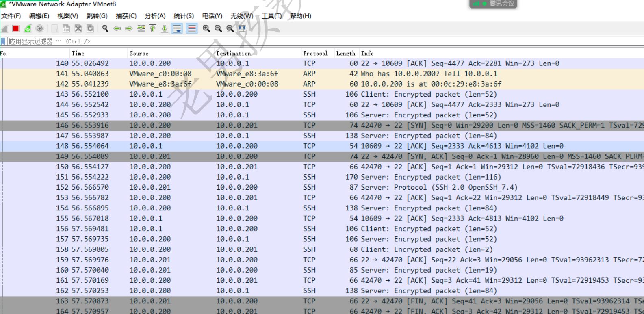Go forward to the next packet

click(129, 28)
